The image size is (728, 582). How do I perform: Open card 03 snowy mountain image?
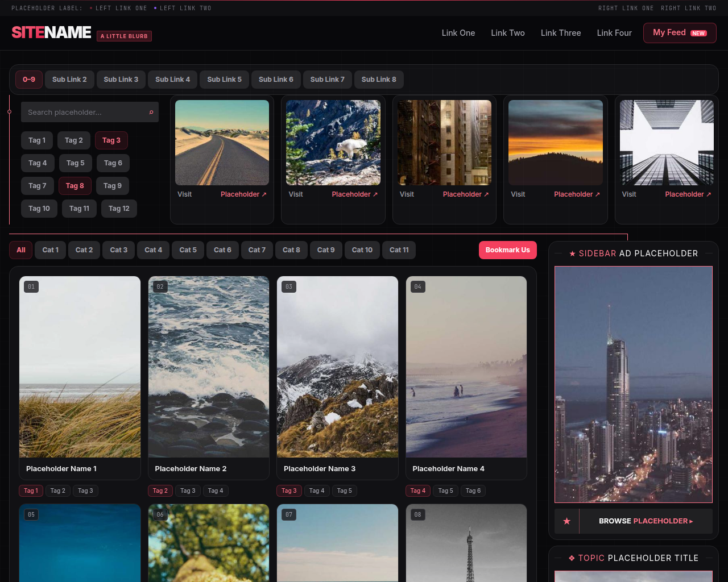point(338,367)
